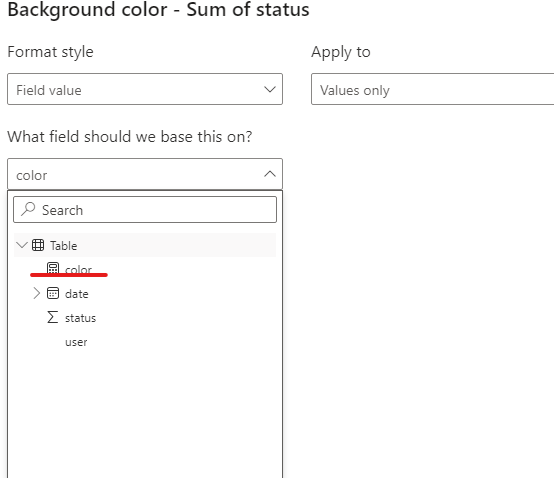Click the calendar icon beside date

(53, 293)
